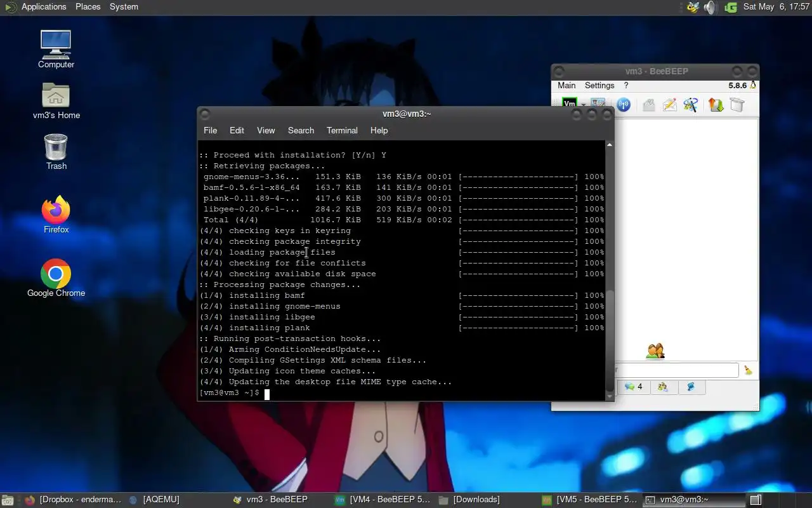Switch to VM5 - BeeBEEP taskbar entry

[590, 500]
